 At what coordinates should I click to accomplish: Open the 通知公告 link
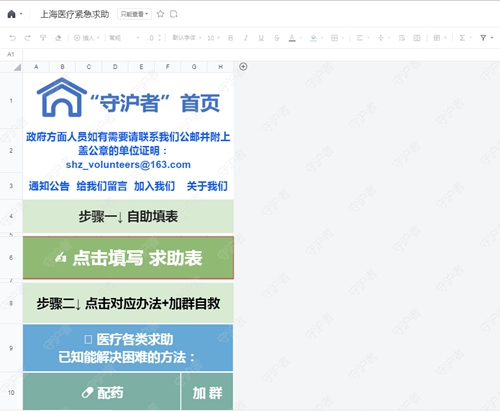coord(49,186)
